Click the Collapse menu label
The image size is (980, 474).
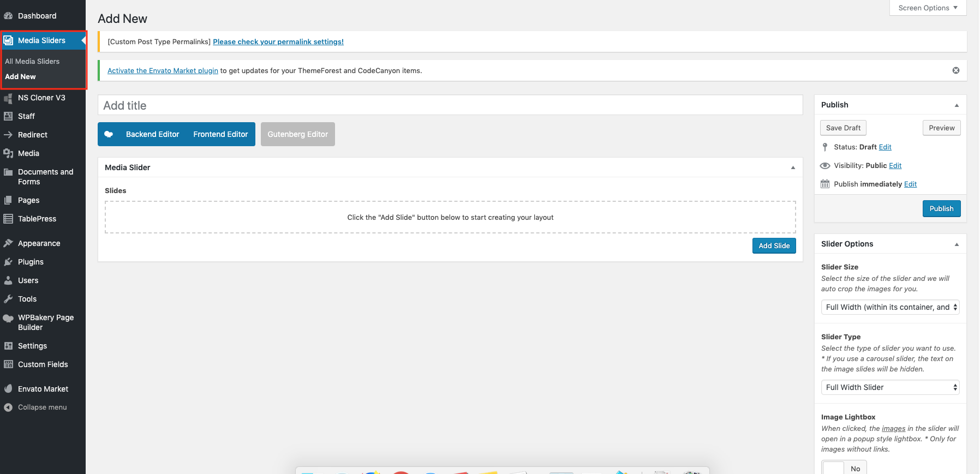click(43, 407)
